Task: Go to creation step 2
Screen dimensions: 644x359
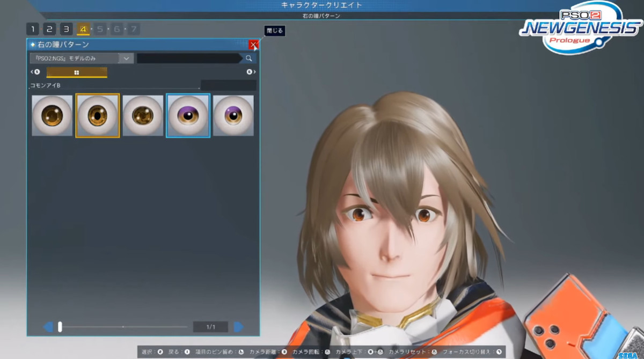Action: coord(49,29)
